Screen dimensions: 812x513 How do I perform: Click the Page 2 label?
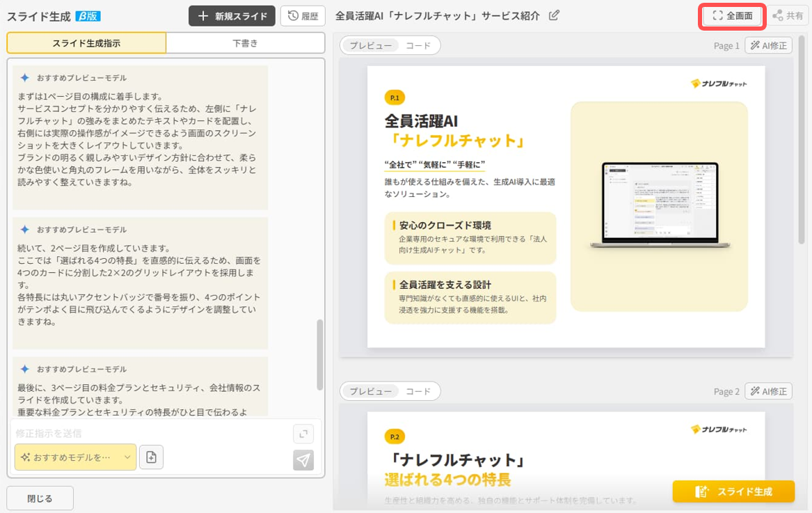pyautogui.click(x=726, y=392)
